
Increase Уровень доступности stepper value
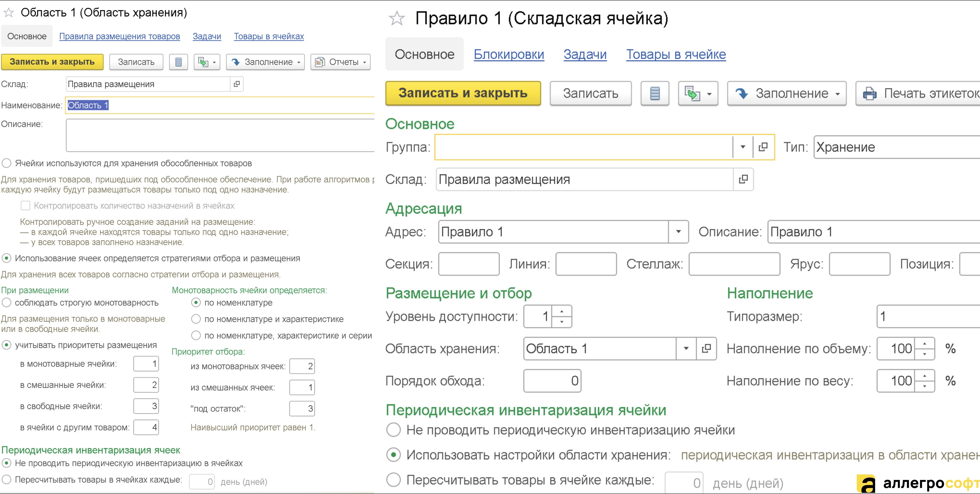(561, 311)
